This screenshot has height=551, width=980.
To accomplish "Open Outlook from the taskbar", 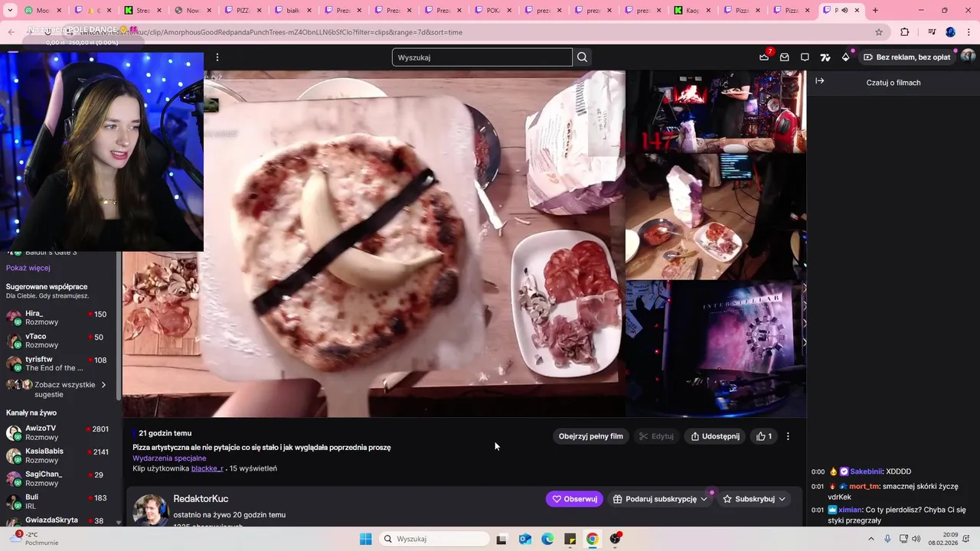I will [525, 539].
